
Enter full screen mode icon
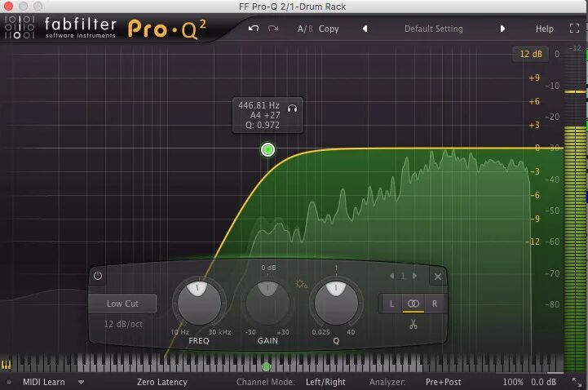tap(574, 29)
